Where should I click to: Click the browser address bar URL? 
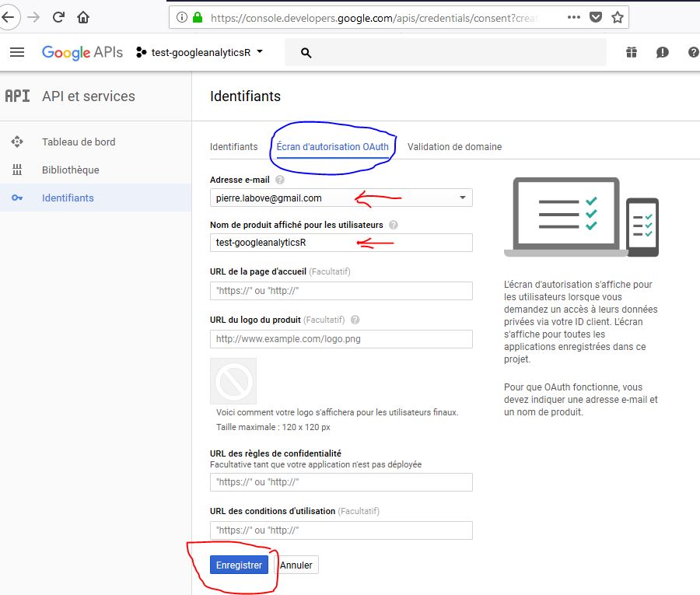(373, 19)
